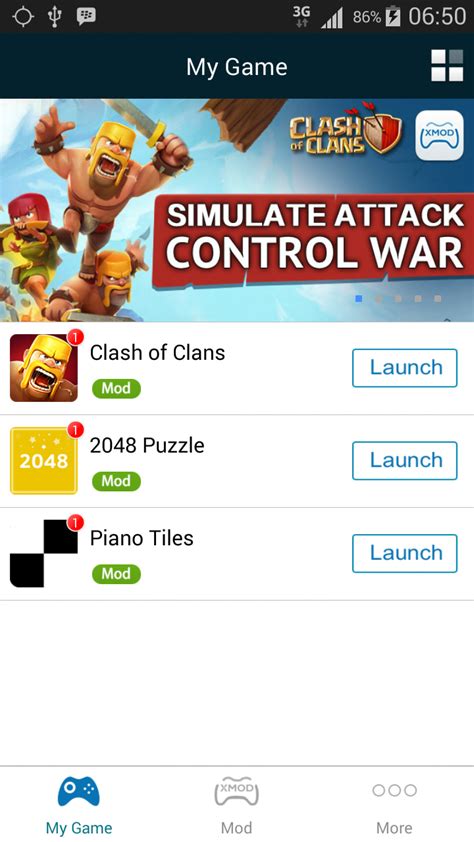Tap the USB connection status icon
The width and height of the screenshot is (474, 842).
point(54,17)
